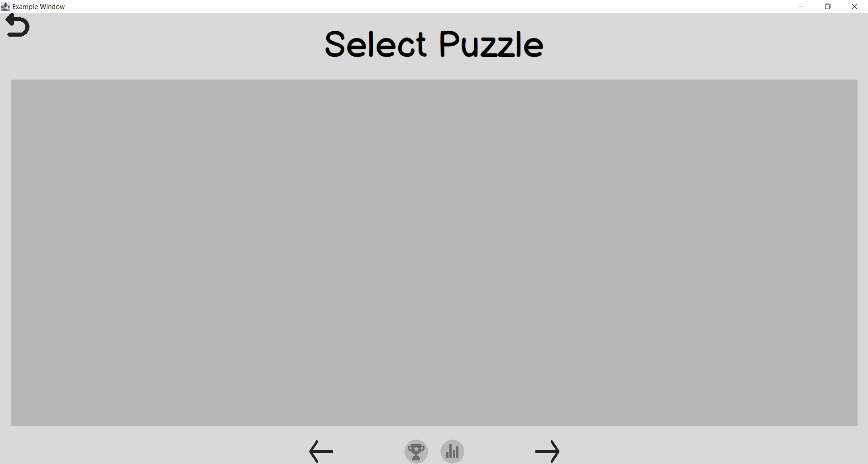The height and width of the screenshot is (464, 868).
Task: Click the app icon in title bar
Action: (5, 6)
